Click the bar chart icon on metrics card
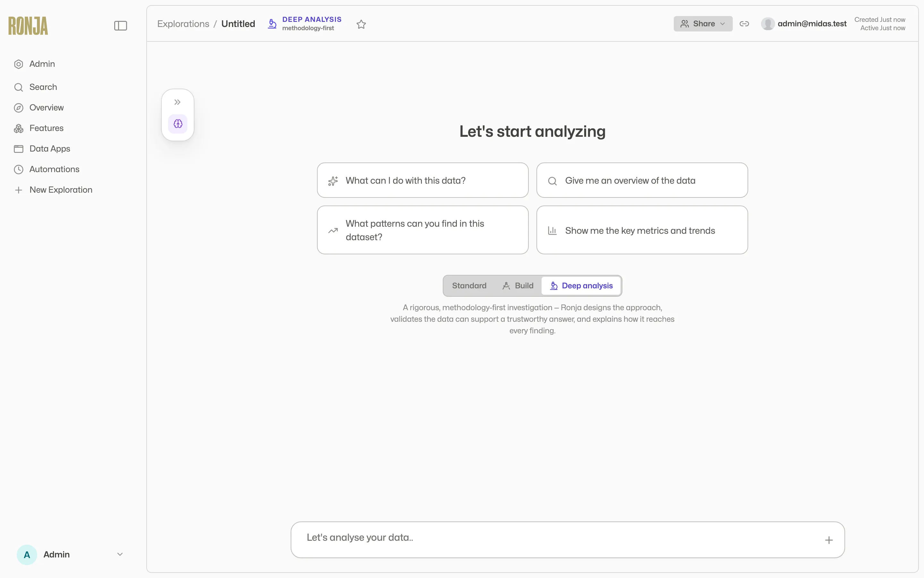Screen dimensions: 924x578 click(x=552, y=231)
